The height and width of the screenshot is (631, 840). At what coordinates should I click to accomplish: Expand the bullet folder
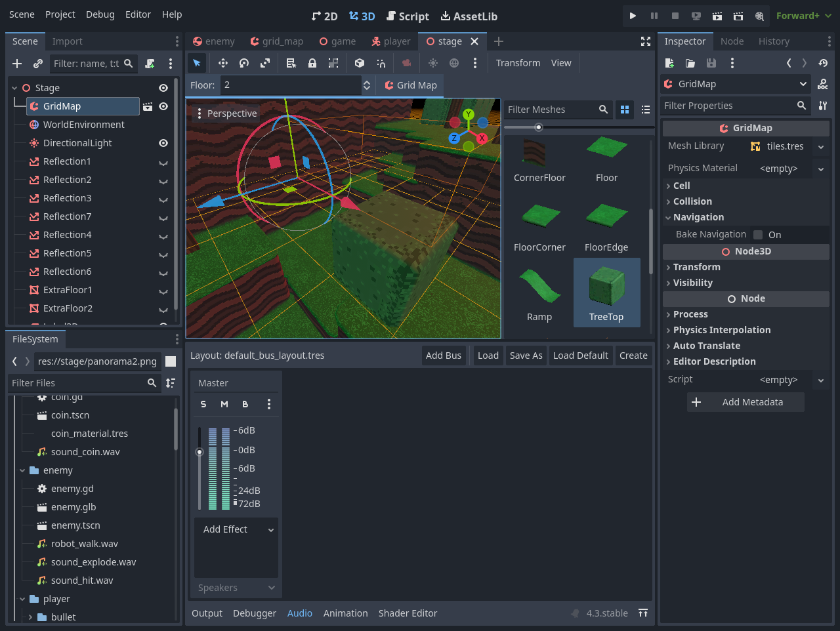point(30,617)
